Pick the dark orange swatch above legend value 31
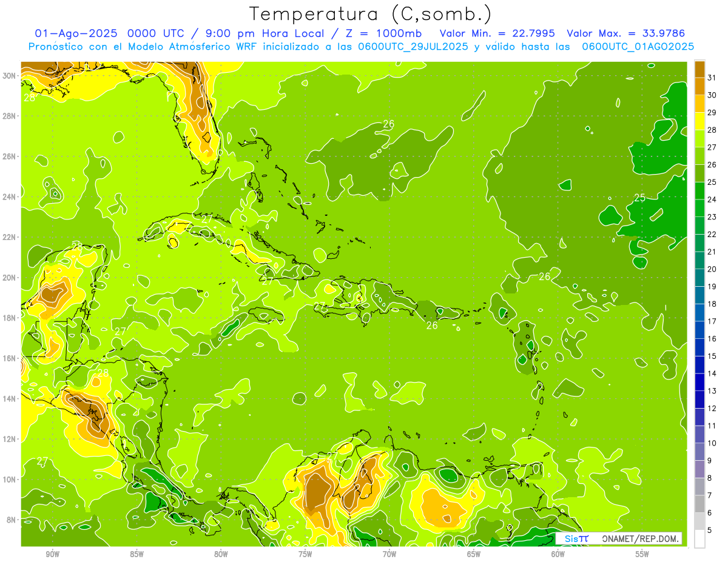Viewport: 728px width, 562px height. coord(700,69)
